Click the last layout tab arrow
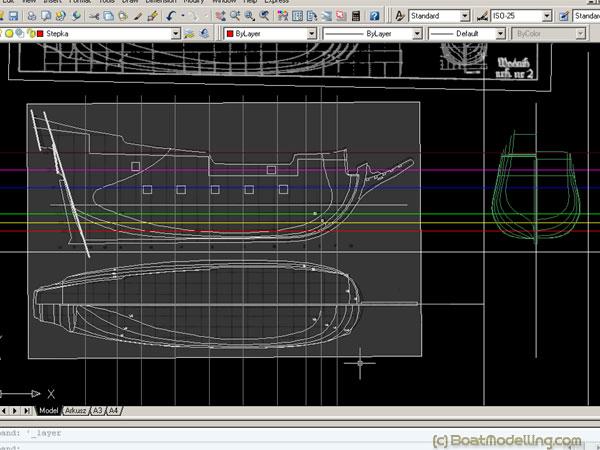600x450 pixels. click(27, 411)
